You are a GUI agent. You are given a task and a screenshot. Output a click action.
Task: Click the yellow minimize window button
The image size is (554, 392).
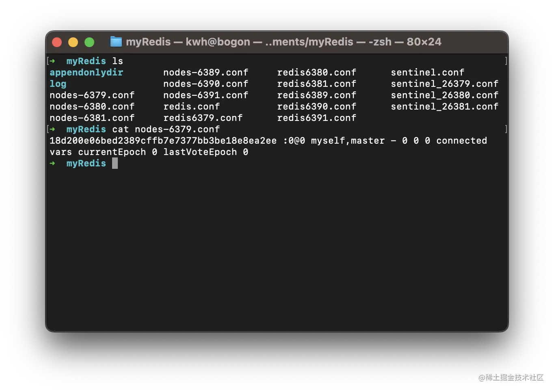(x=73, y=42)
